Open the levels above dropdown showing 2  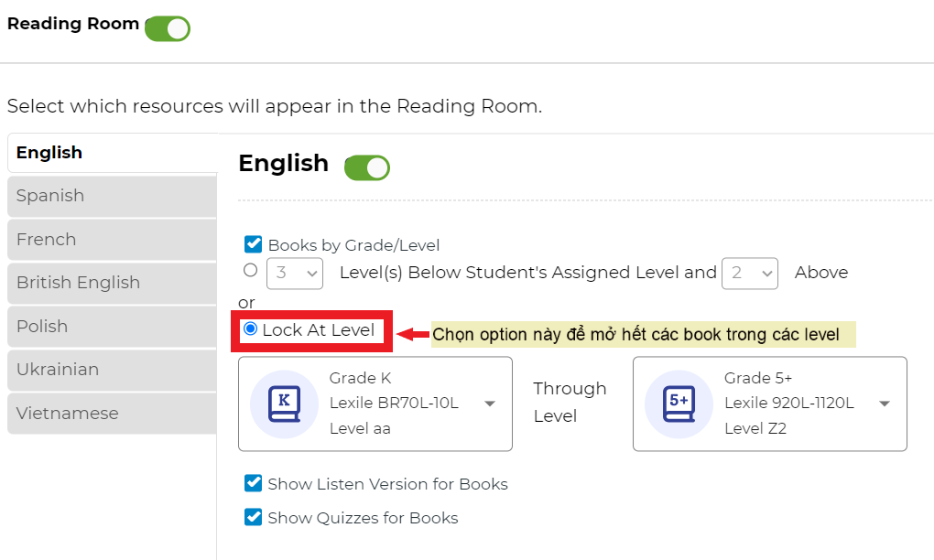749,273
